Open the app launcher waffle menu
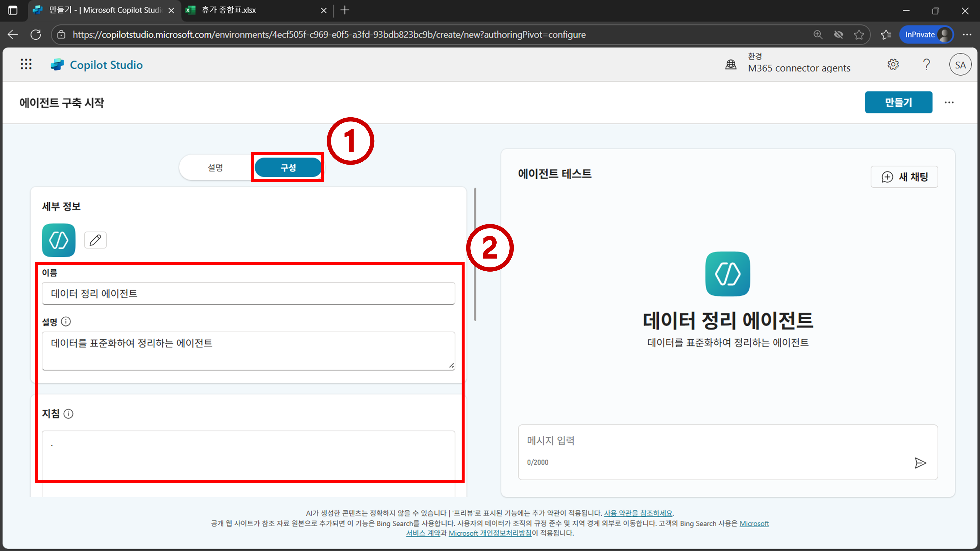The width and height of the screenshot is (980, 551). tap(26, 64)
